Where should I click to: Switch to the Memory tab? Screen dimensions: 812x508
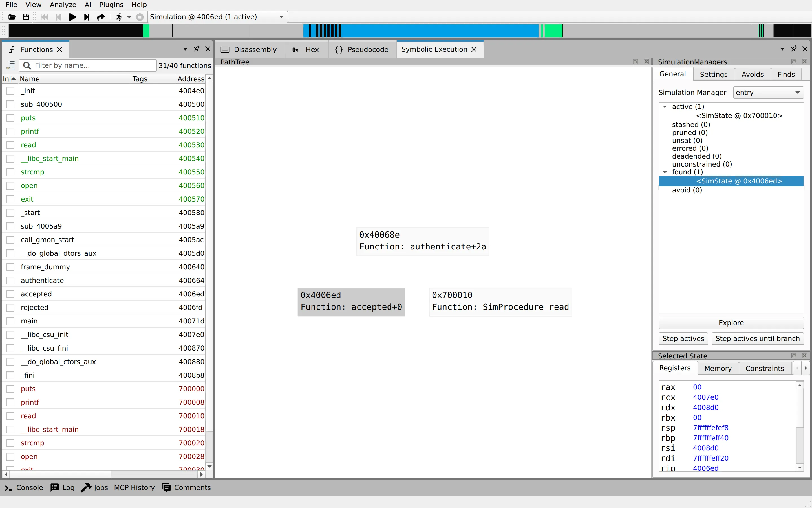point(718,368)
